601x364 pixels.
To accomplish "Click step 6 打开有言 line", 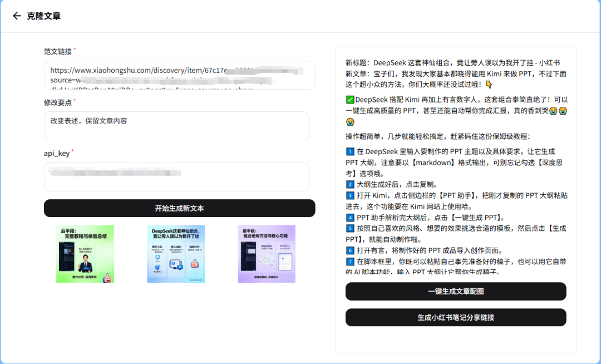I will click(424, 250).
